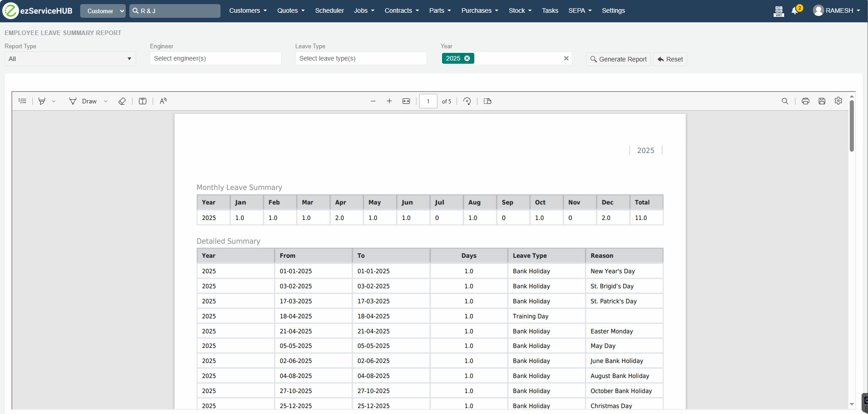The image size is (868, 414).
Task: Rotate the PDF page
Action: point(467,101)
